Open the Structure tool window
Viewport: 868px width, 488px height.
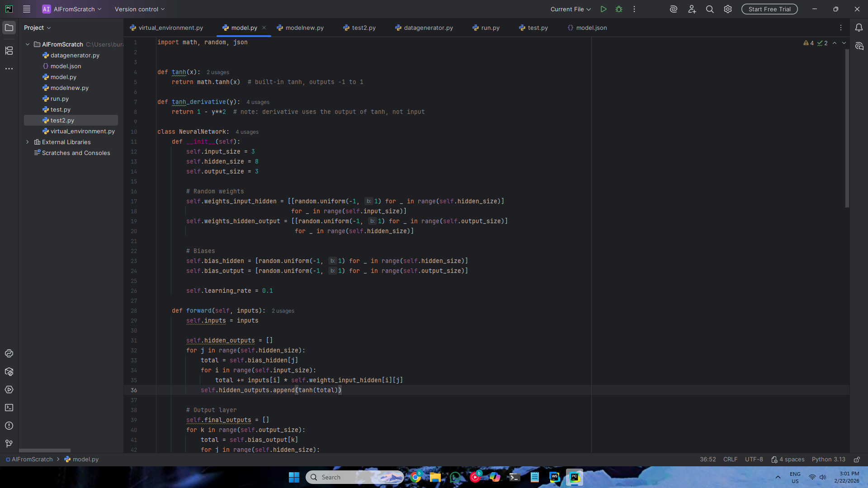click(9, 51)
